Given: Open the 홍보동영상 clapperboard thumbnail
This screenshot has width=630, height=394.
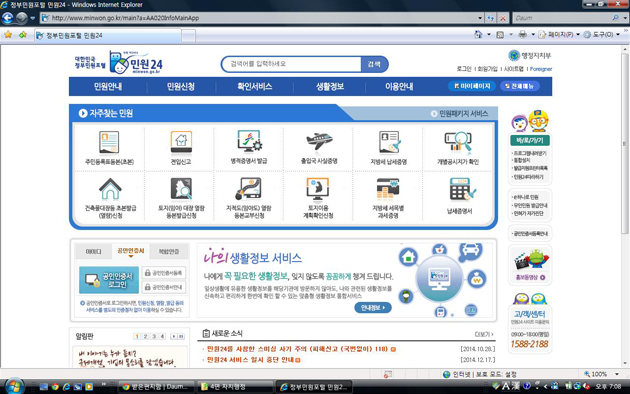Looking at the screenshot, I should (530, 259).
